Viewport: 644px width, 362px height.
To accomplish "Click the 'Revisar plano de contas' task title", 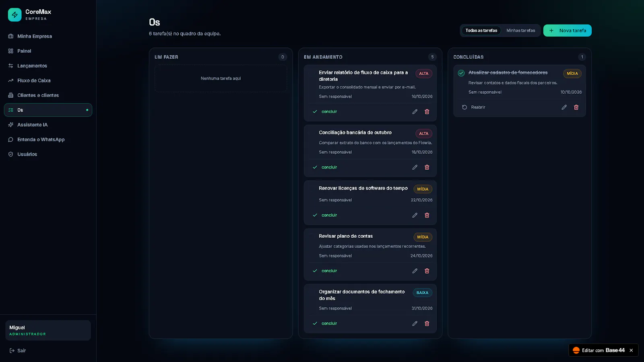I will point(346,236).
